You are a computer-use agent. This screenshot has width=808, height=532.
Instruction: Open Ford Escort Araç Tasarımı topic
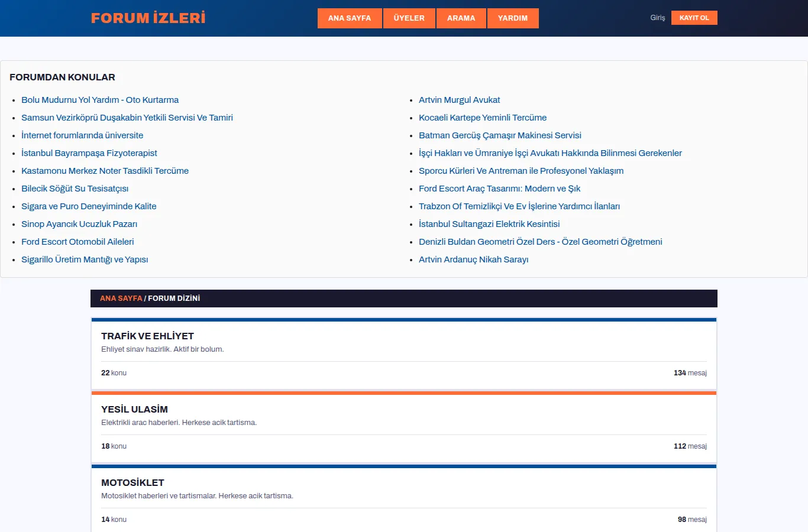499,189
